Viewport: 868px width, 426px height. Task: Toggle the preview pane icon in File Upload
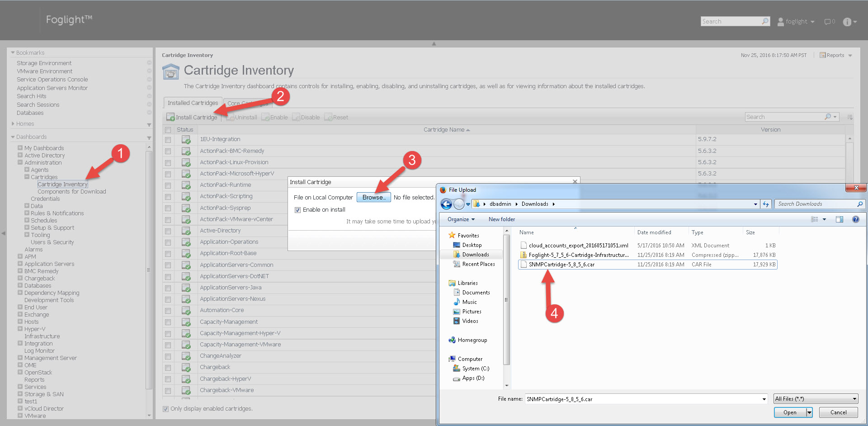840,219
